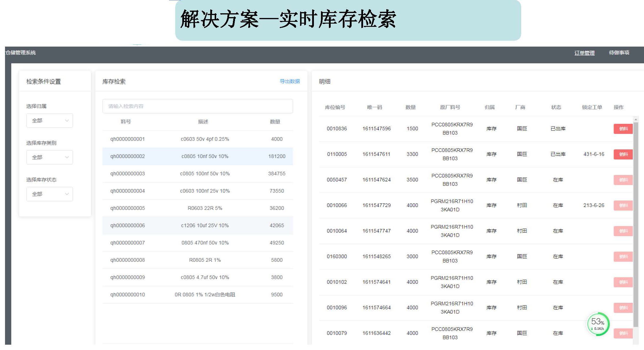Viewport: 644px width, 350px height.
Task: Click 销料 button for location 0110005
Action: [x=623, y=154]
